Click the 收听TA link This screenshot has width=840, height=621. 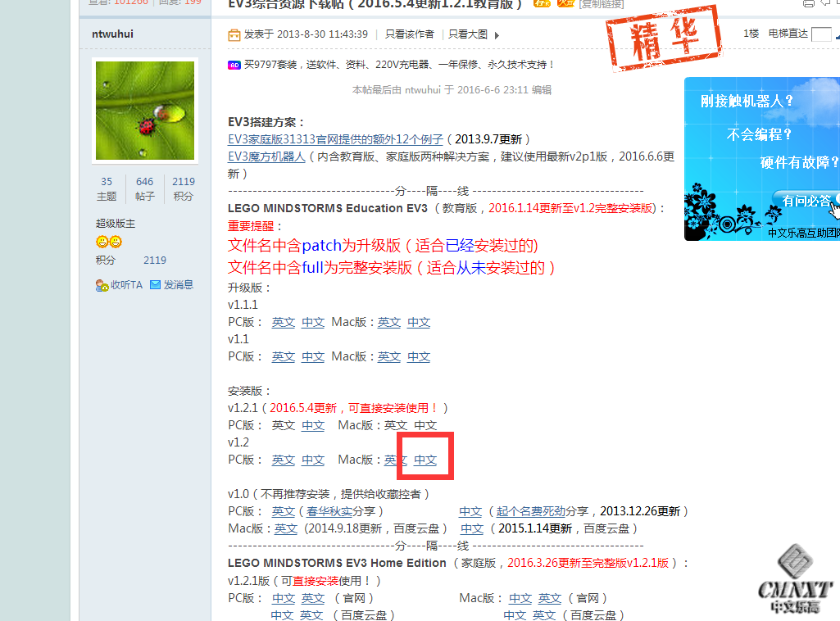(x=126, y=285)
